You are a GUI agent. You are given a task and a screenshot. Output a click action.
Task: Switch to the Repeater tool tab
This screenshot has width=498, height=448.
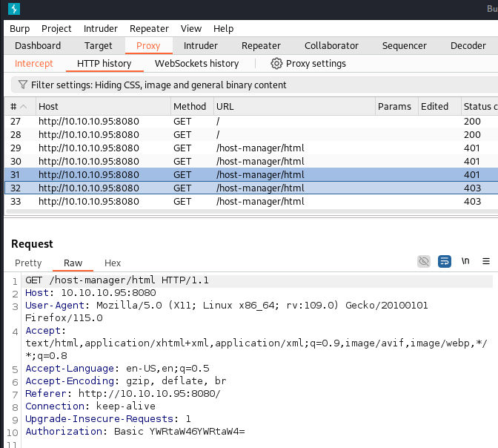pos(261,45)
